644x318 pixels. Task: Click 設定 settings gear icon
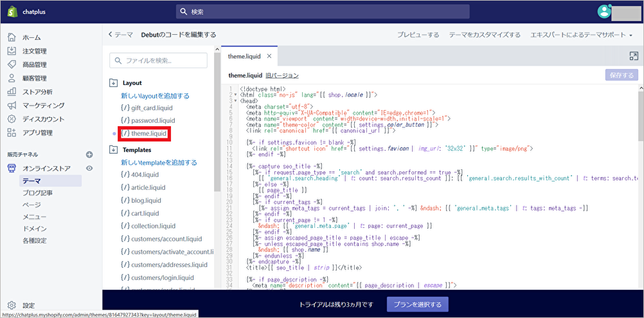point(12,305)
